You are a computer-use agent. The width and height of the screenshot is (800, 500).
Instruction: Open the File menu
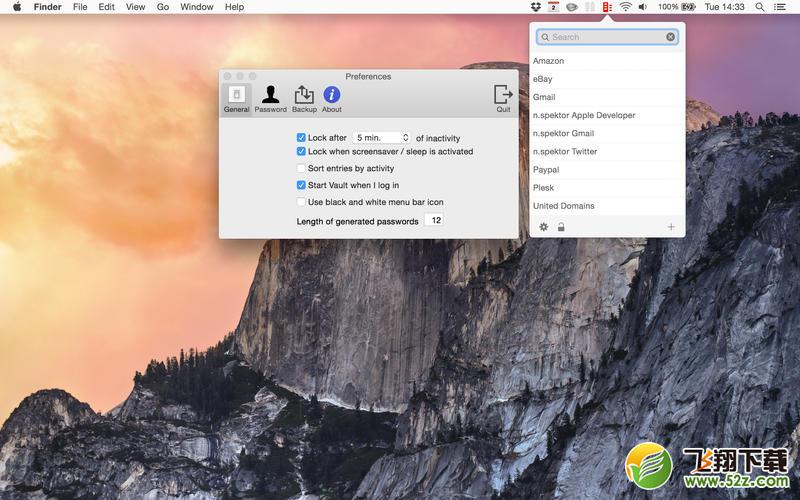click(80, 7)
